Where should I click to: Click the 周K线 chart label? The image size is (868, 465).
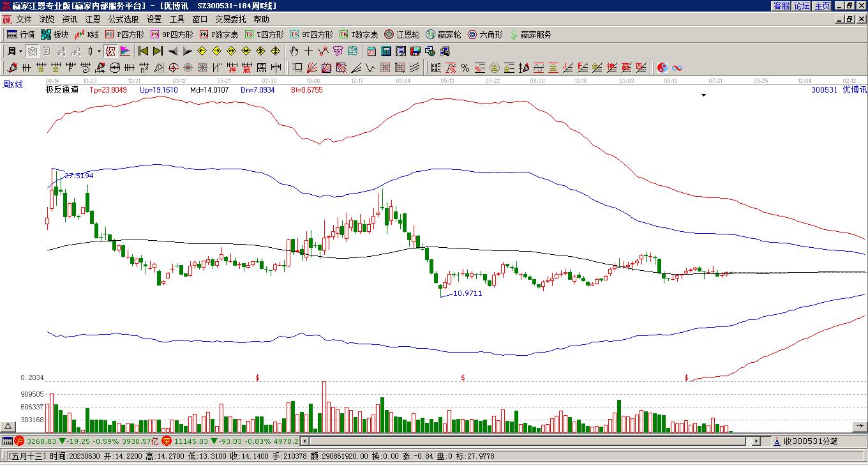[13, 84]
